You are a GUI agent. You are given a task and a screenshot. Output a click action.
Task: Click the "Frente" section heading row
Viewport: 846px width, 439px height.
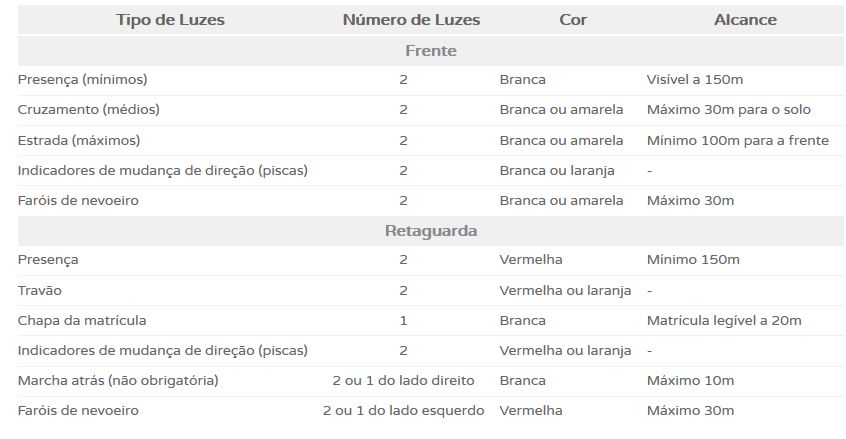(431, 51)
